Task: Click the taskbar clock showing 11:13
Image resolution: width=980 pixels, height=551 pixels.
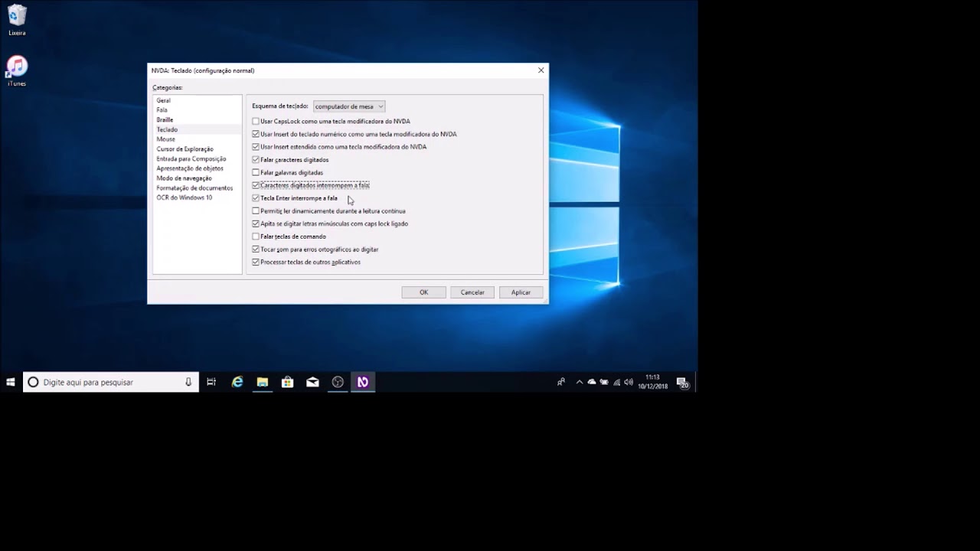Action: point(652,382)
